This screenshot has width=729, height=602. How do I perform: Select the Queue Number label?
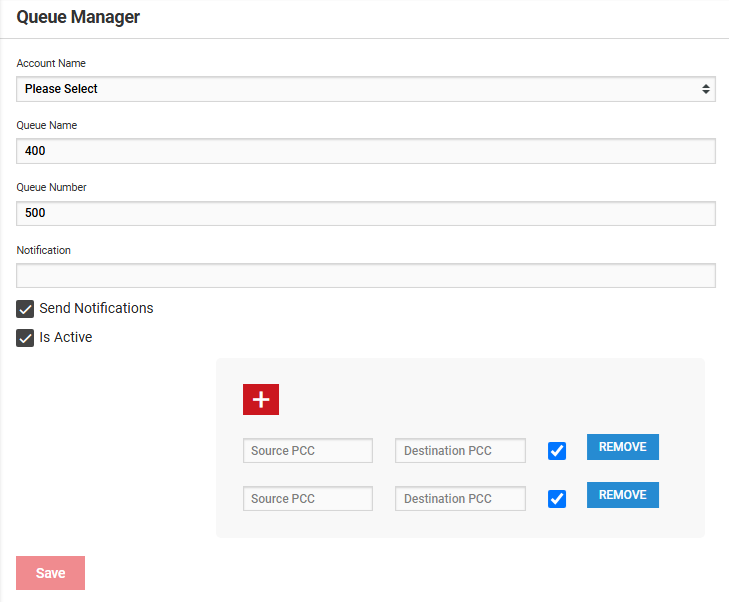tap(51, 187)
